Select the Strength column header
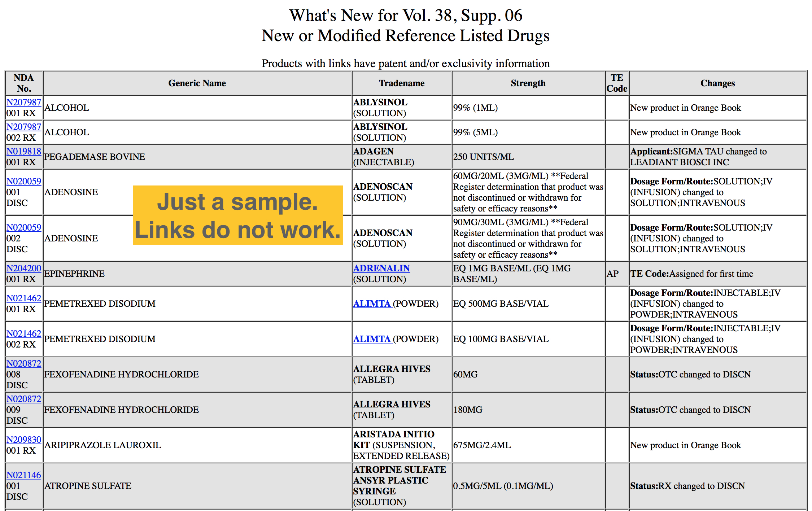This screenshot has width=812, height=511. point(528,83)
